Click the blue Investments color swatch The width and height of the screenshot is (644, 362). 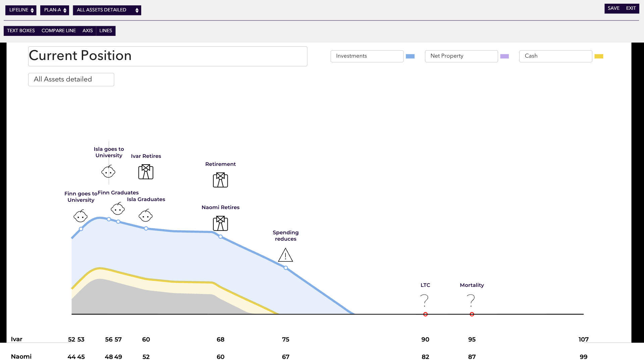point(410,56)
